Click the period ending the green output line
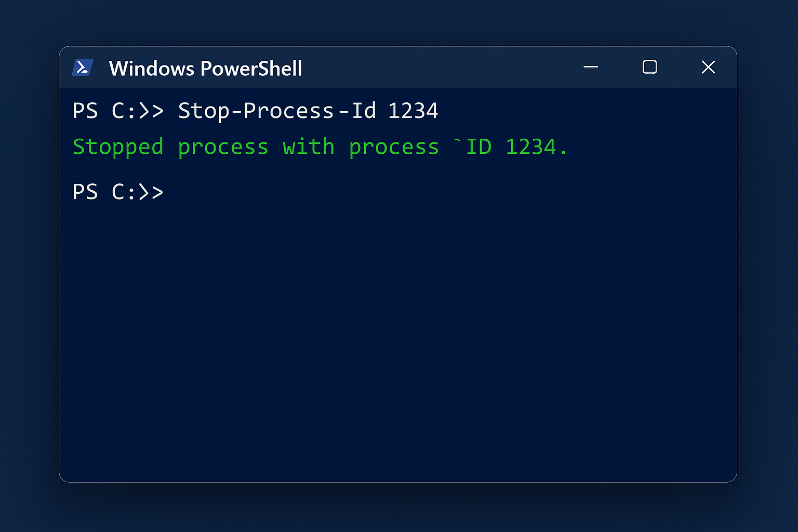Screen dimensions: 798x532 pyautogui.click(x=564, y=151)
